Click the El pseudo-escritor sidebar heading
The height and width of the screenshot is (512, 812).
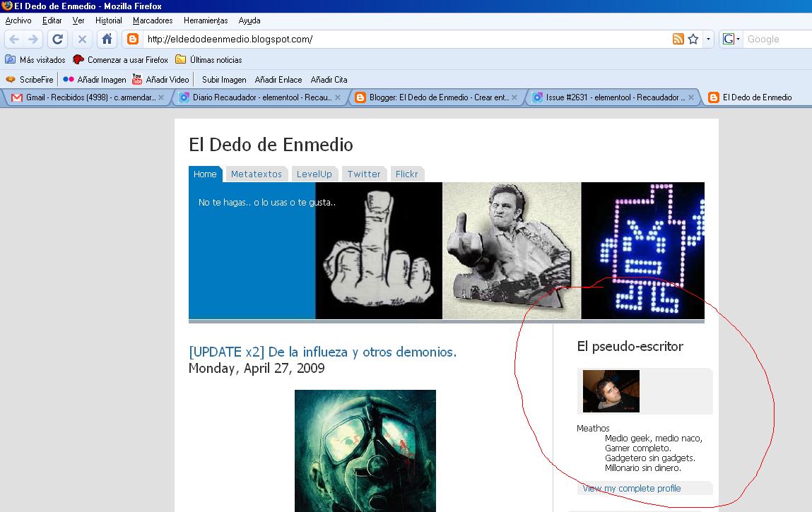630,346
